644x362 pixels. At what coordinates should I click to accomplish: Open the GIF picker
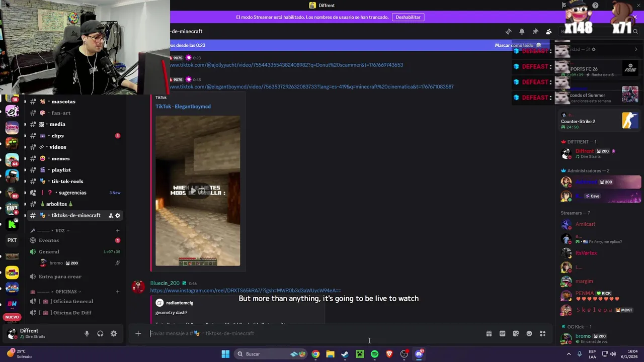tap(502, 333)
